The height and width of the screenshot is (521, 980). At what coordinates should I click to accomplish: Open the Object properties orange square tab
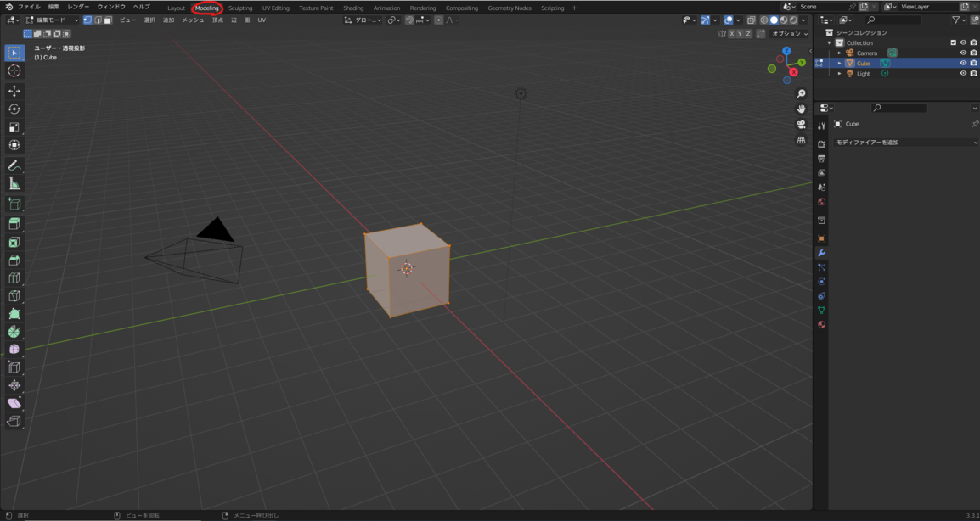point(822,238)
